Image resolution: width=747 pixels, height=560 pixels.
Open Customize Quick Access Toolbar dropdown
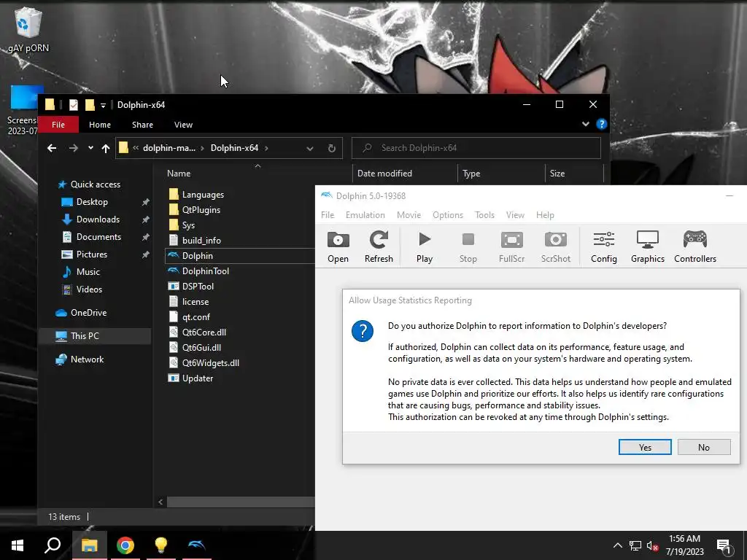point(103,105)
